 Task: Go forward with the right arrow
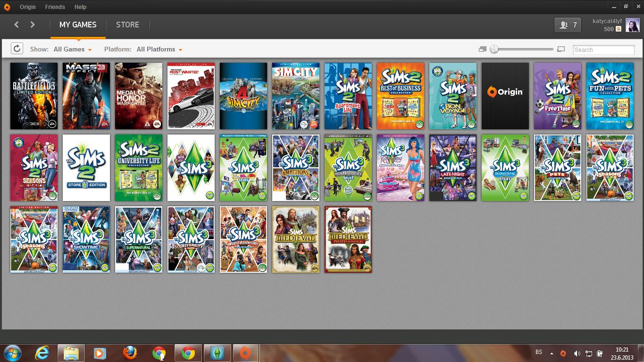click(x=33, y=25)
